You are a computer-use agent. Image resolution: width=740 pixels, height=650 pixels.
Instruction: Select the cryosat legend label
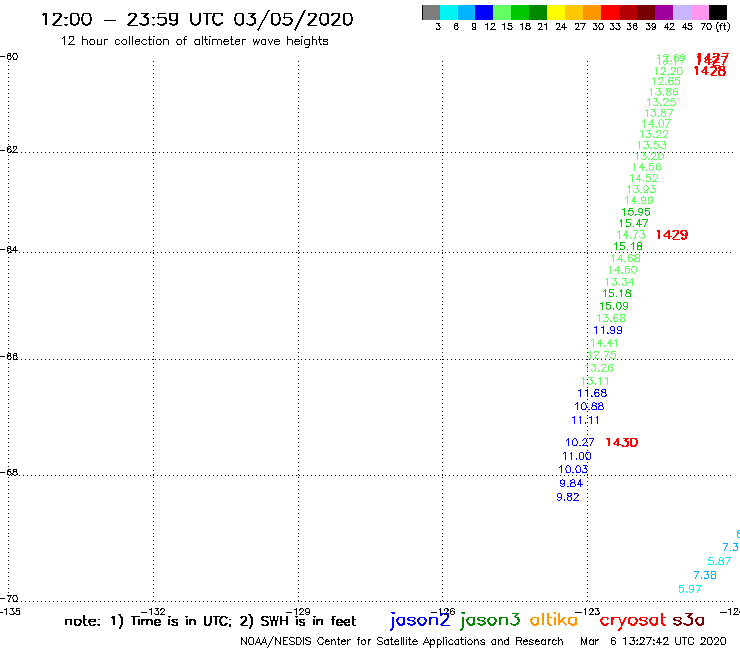(633, 620)
